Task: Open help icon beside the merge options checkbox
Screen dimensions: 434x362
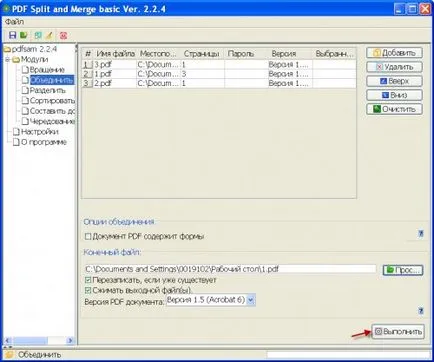Action: tap(421, 234)
